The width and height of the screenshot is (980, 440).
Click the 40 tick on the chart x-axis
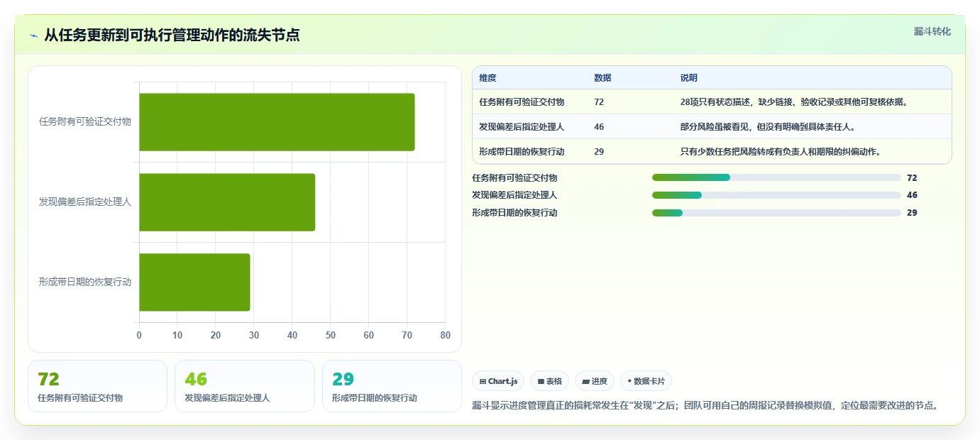click(292, 335)
